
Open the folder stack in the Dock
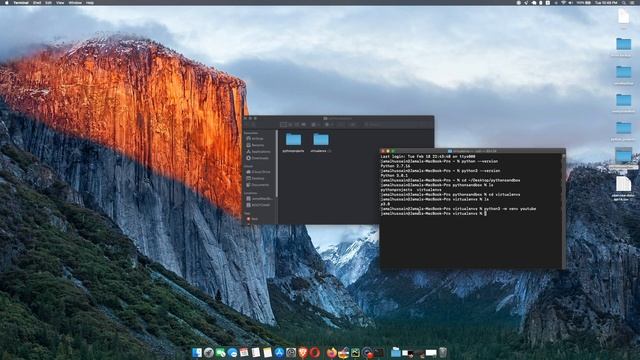[x=396, y=352]
